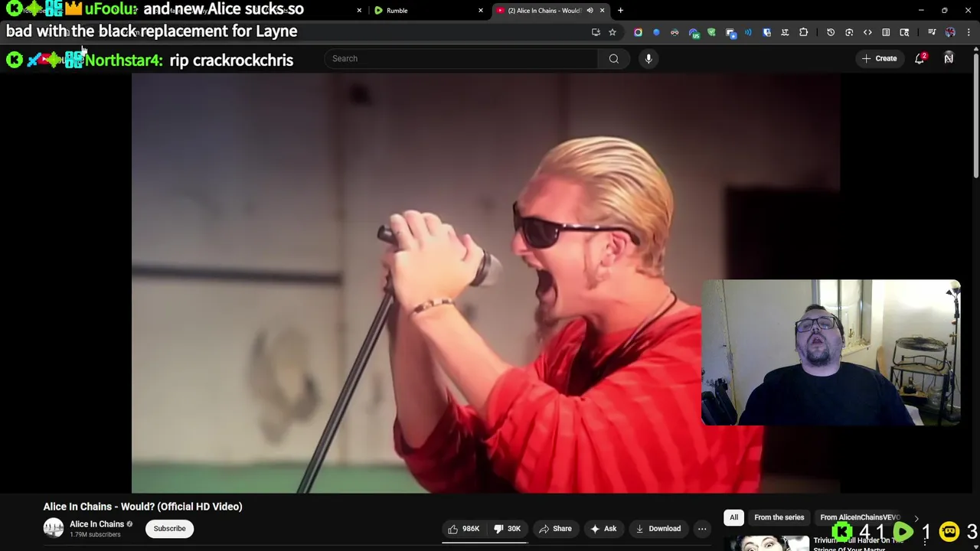
Task: Select the From AliceInChainsVEVO chip
Action: point(859,517)
